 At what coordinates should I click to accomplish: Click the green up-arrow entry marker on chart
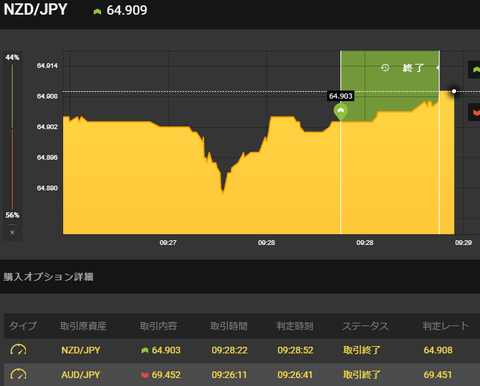[340, 112]
